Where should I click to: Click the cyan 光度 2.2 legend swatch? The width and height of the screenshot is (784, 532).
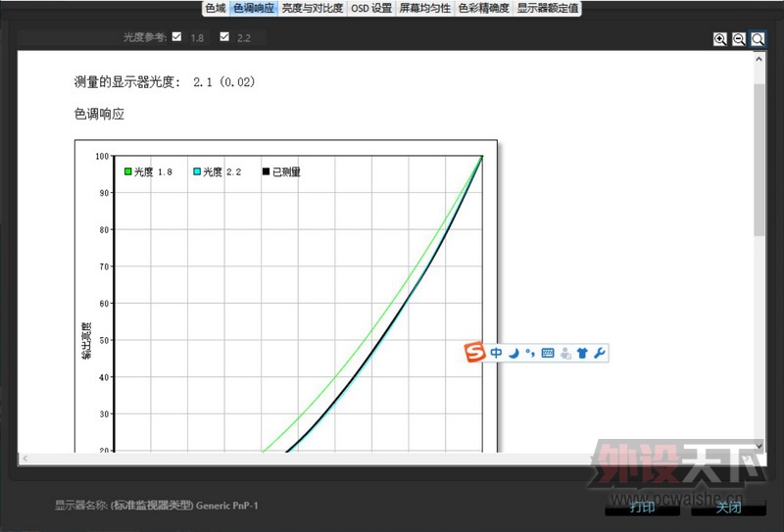tap(197, 171)
